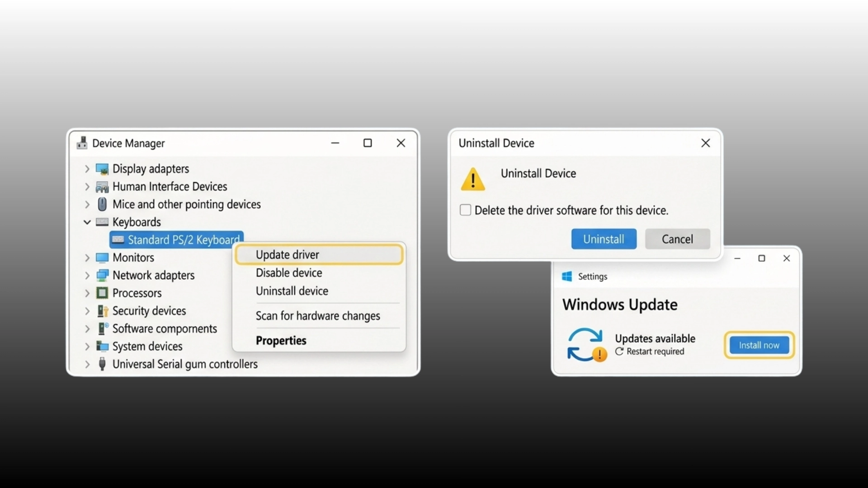This screenshot has width=868, height=488.
Task: Click the Device Manager title bar icon
Action: click(82, 143)
